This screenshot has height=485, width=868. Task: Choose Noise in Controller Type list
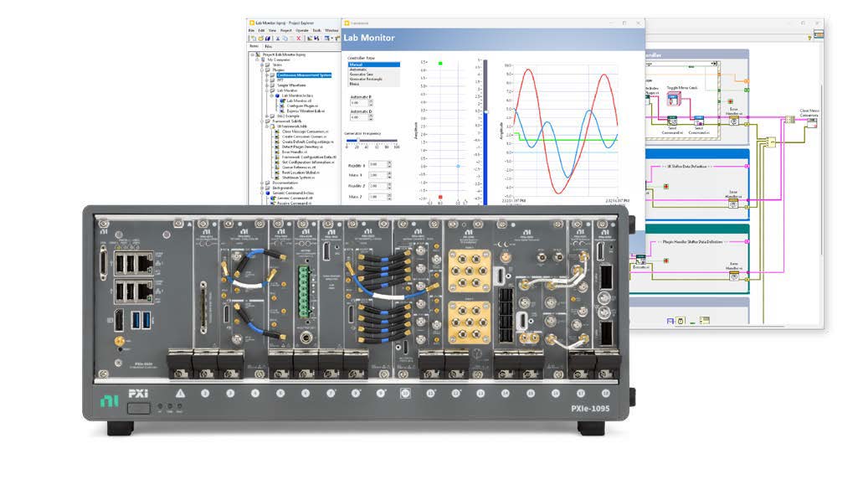point(373,84)
